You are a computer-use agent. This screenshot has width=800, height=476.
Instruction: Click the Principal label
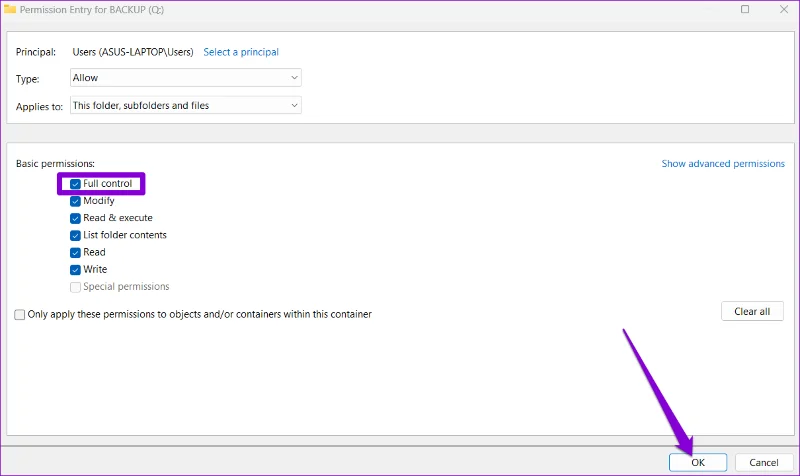point(36,52)
